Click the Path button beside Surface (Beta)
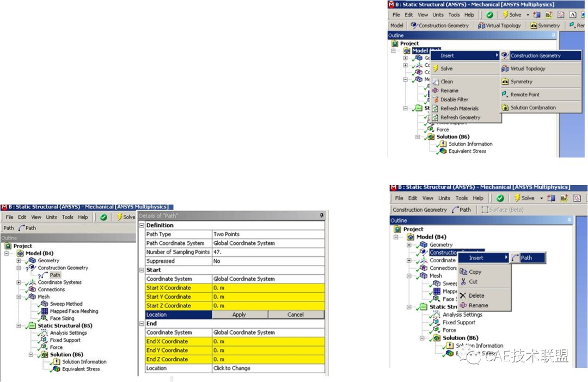 tap(462, 210)
